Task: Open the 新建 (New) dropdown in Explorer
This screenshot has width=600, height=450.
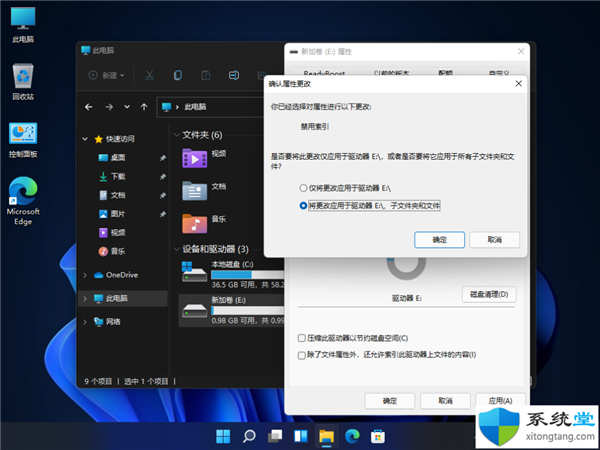Action: point(106,75)
